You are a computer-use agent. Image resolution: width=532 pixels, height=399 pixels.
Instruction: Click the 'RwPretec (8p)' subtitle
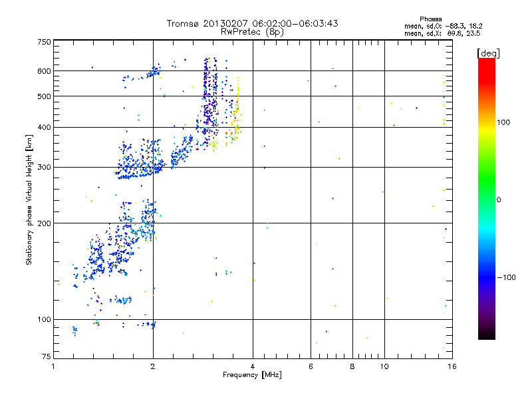(252, 32)
